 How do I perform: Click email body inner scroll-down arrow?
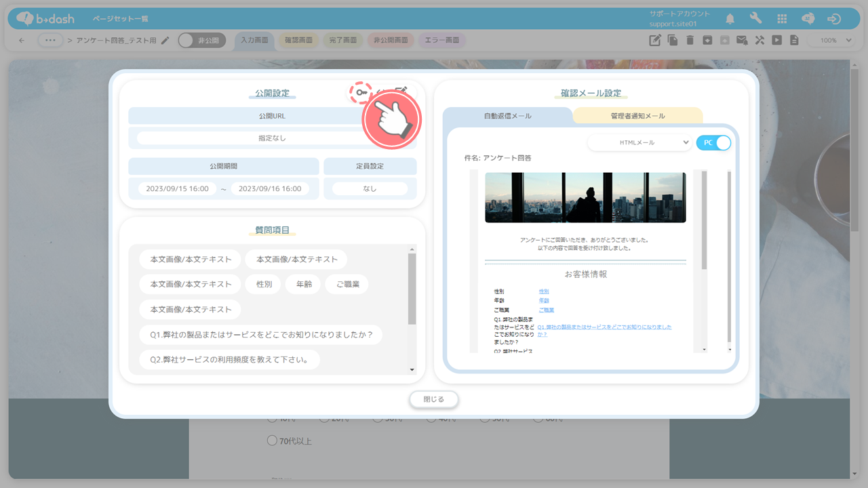[704, 349]
